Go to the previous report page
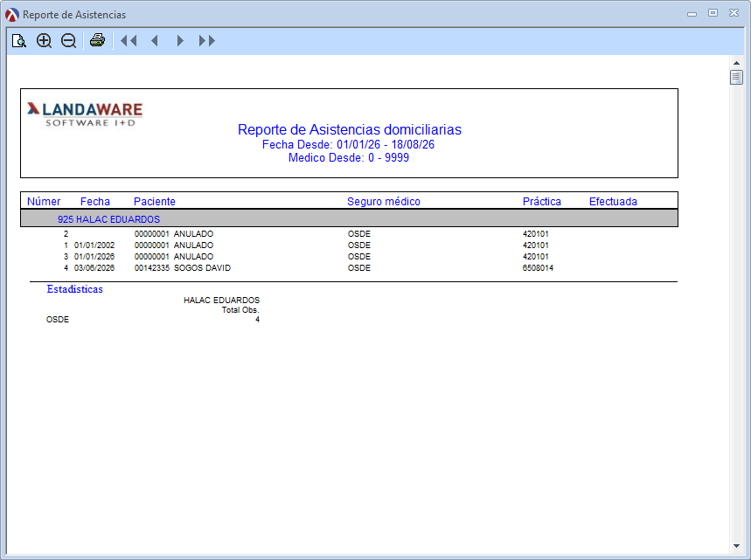The width and height of the screenshot is (751, 560). point(154,41)
